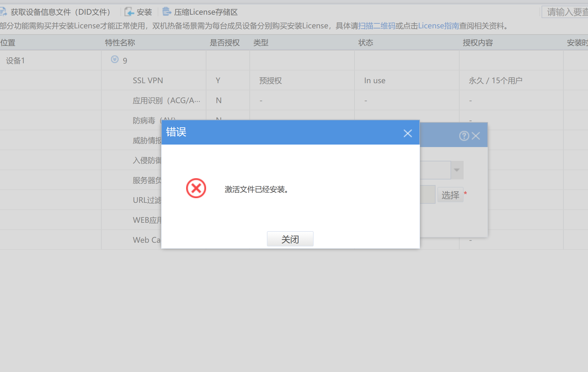Collapse the device 1 feature list expander
The width and height of the screenshot is (588, 372).
pos(115,60)
